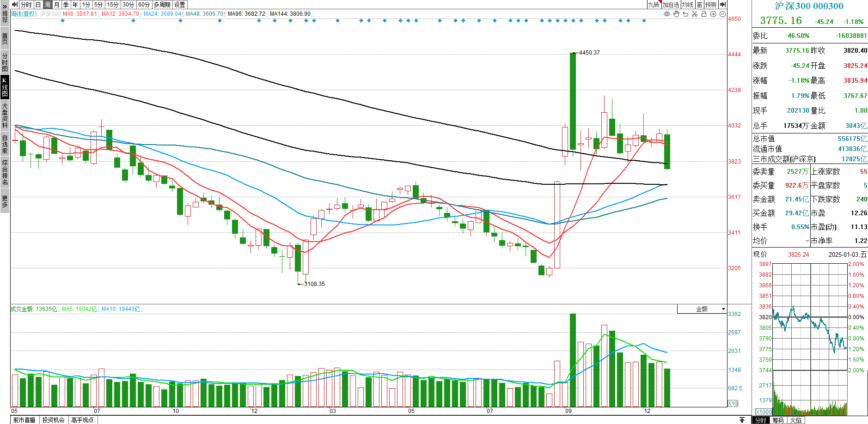Switch to the 15分 period

click(113, 5)
